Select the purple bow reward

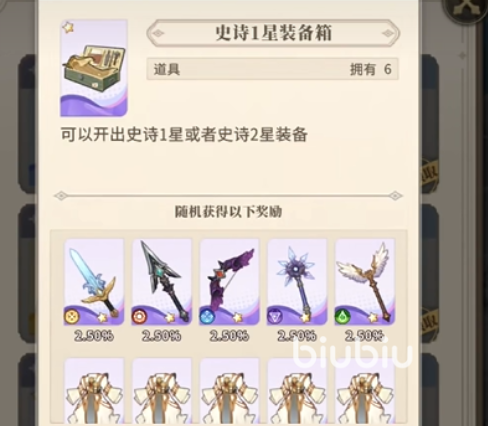(x=229, y=282)
